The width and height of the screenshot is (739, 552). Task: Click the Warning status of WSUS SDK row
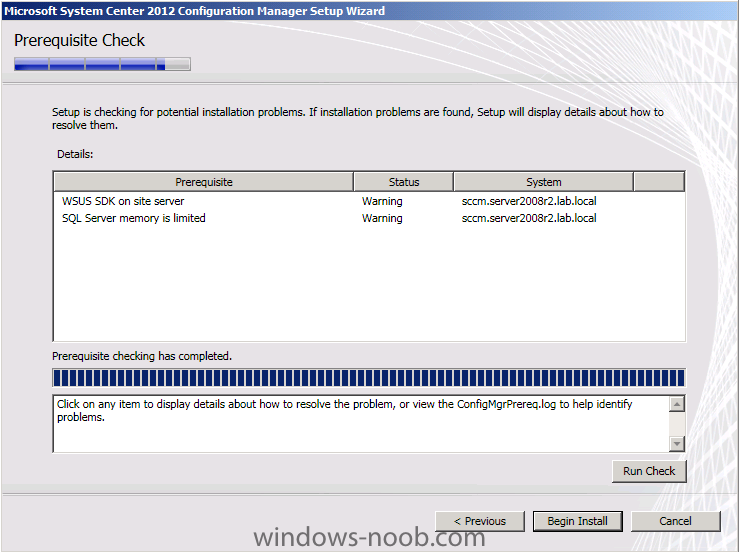click(382, 201)
